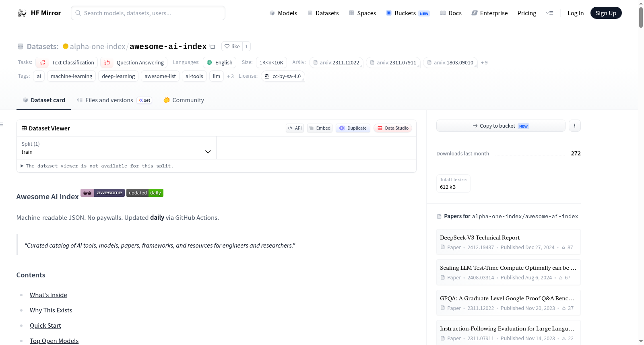The height and width of the screenshot is (345, 644).
Task: Switch to Dataset card tab
Action: pyautogui.click(x=43, y=100)
